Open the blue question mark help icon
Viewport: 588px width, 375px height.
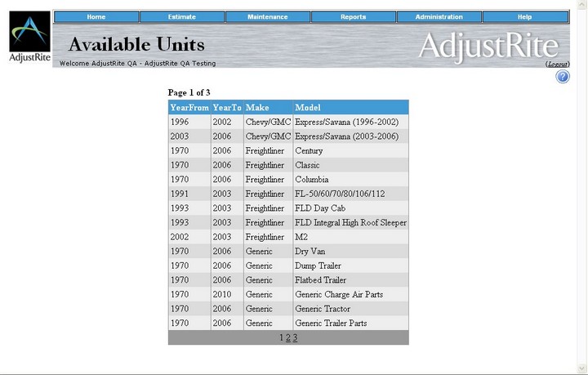[x=563, y=77]
